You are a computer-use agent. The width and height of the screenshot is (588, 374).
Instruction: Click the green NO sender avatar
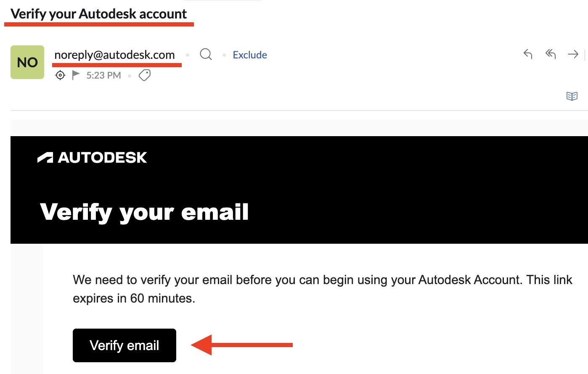point(27,62)
